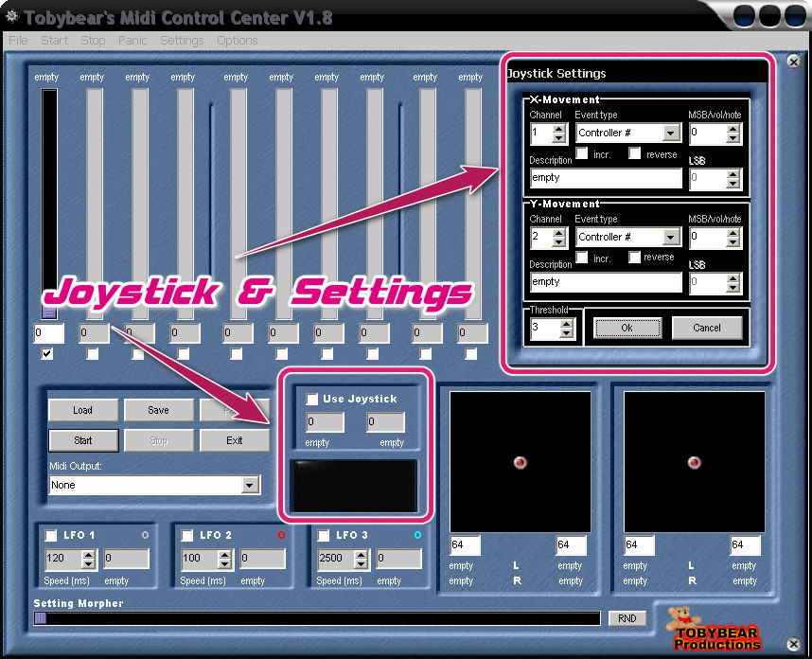Click the red dot in right XY pad

pos(694,462)
